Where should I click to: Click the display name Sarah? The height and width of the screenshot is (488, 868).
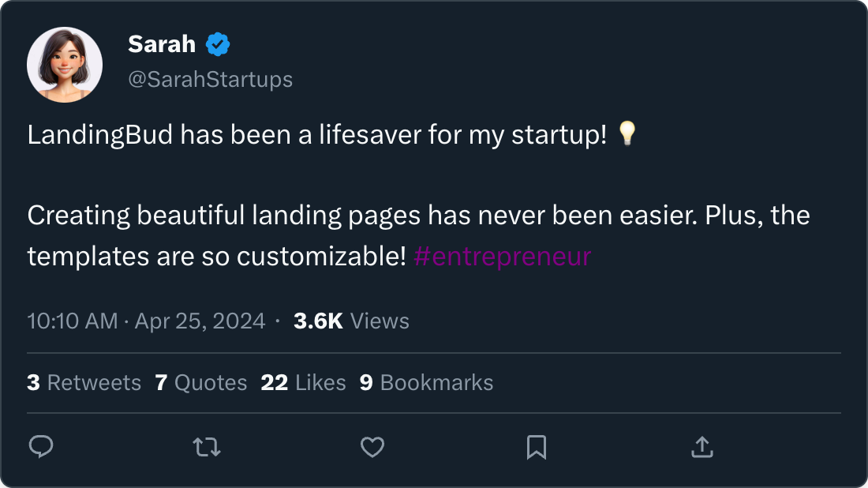click(162, 44)
